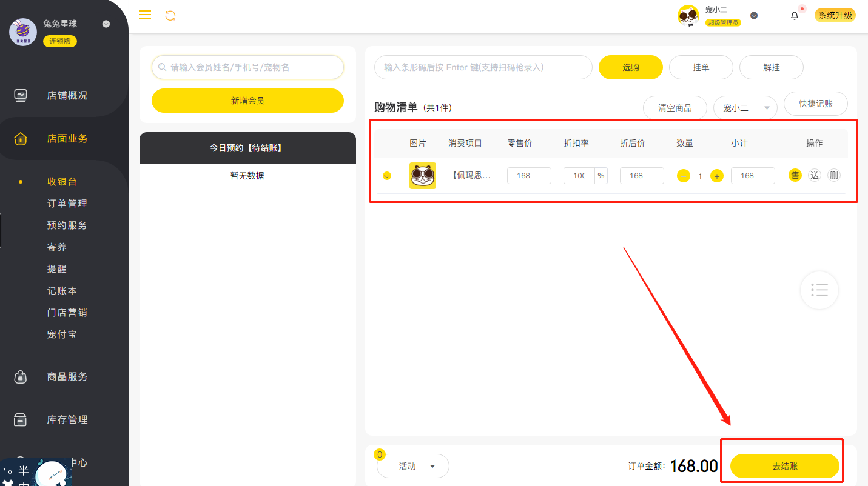Click the 超级管理员 role label

pyautogui.click(x=724, y=23)
